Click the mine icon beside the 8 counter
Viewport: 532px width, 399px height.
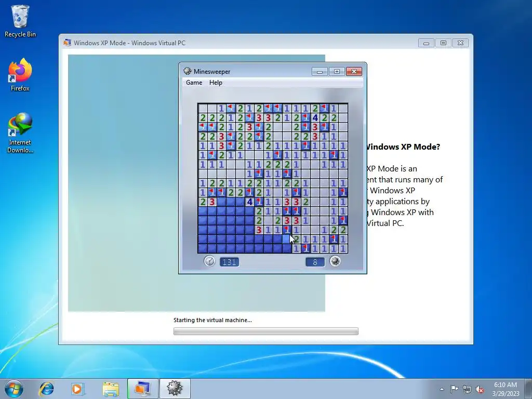335,261
